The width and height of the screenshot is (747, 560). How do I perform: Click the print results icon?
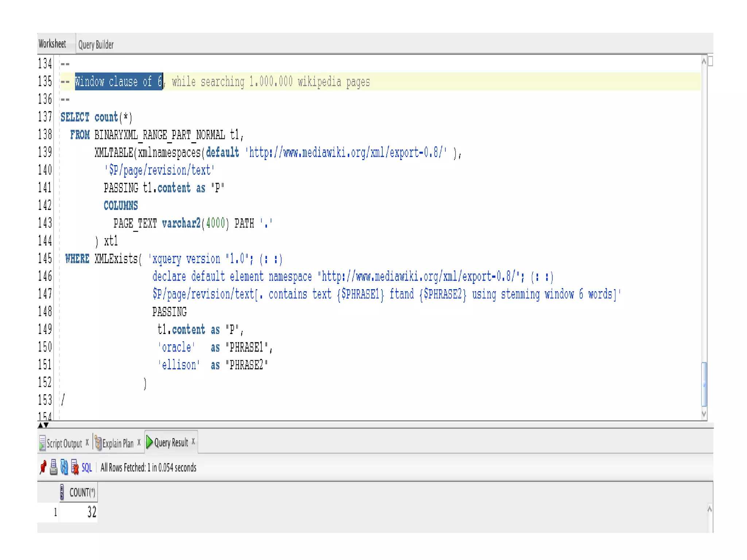(x=54, y=467)
